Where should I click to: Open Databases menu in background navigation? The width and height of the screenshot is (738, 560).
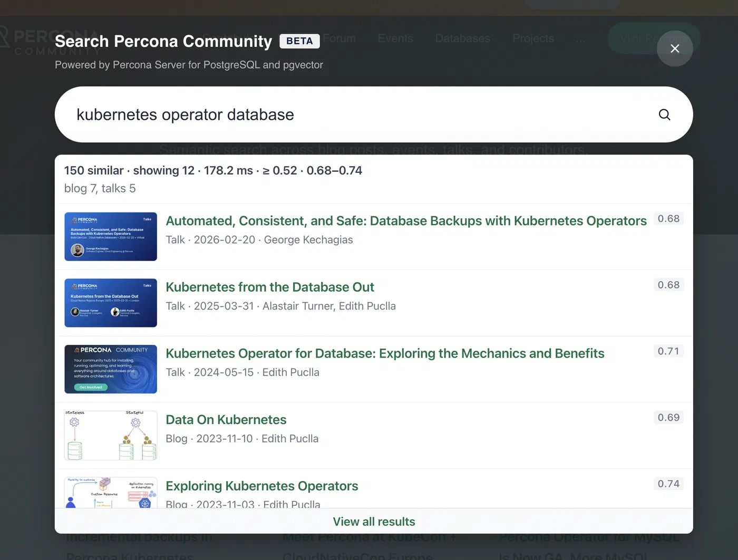[463, 38]
